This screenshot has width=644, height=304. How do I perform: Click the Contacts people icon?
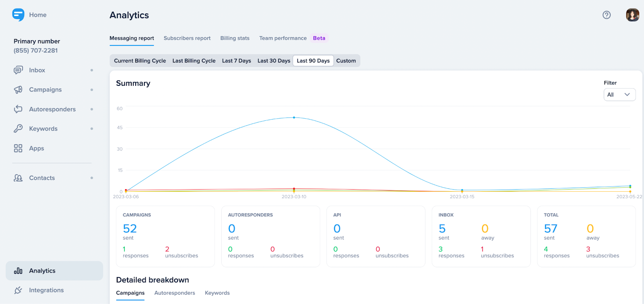(18, 178)
